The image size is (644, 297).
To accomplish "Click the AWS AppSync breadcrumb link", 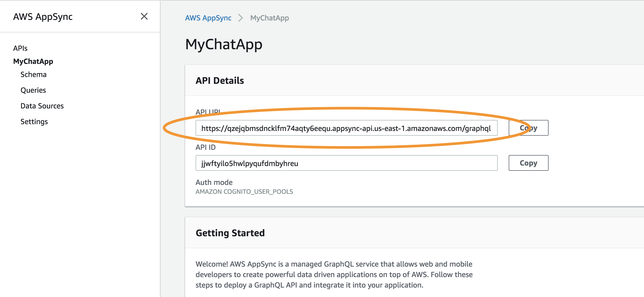I will click(208, 18).
